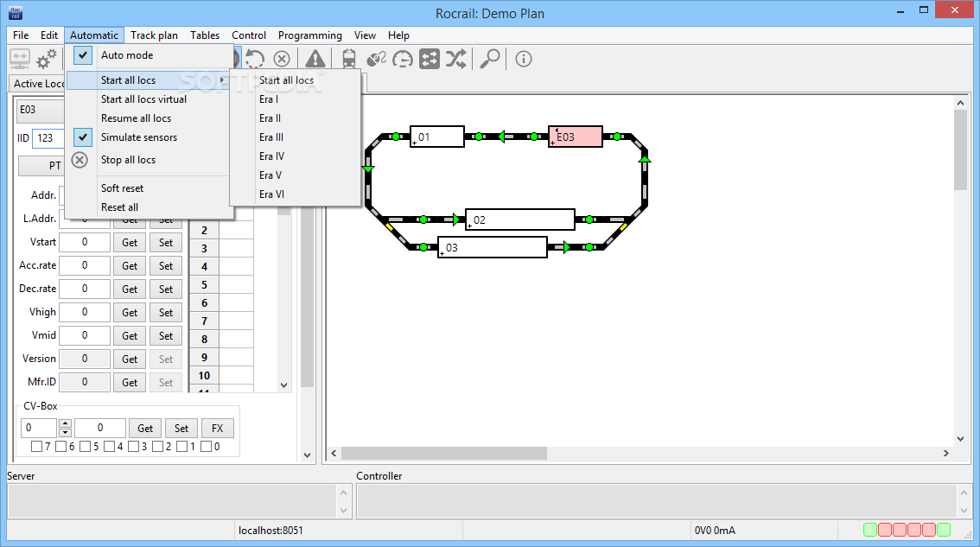Image resolution: width=980 pixels, height=547 pixels.
Task: Open the Rocrail properties gears icon
Action: pos(47,59)
